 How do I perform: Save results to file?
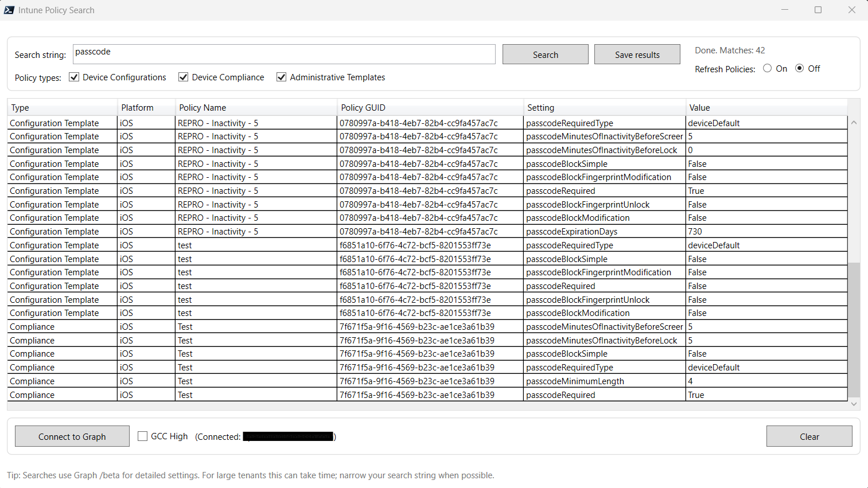637,54
